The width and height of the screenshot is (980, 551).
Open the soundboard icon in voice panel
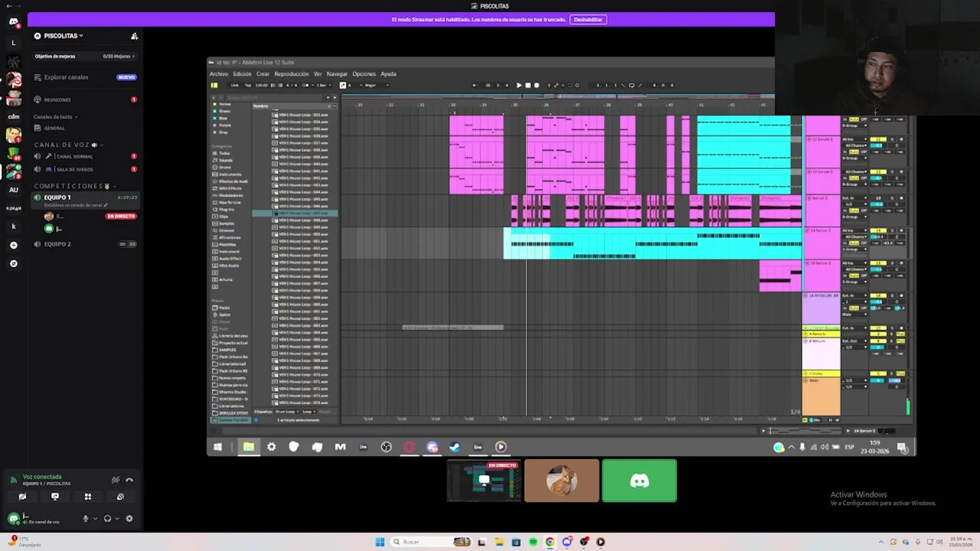click(120, 497)
